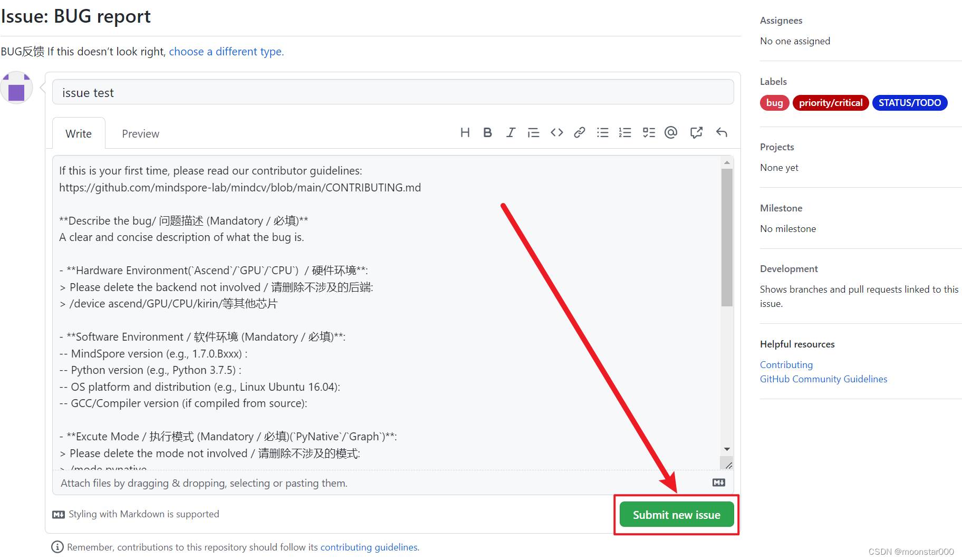Open GitHub Community Guidelines link
This screenshot has height=560, width=962.
point(823,379)
